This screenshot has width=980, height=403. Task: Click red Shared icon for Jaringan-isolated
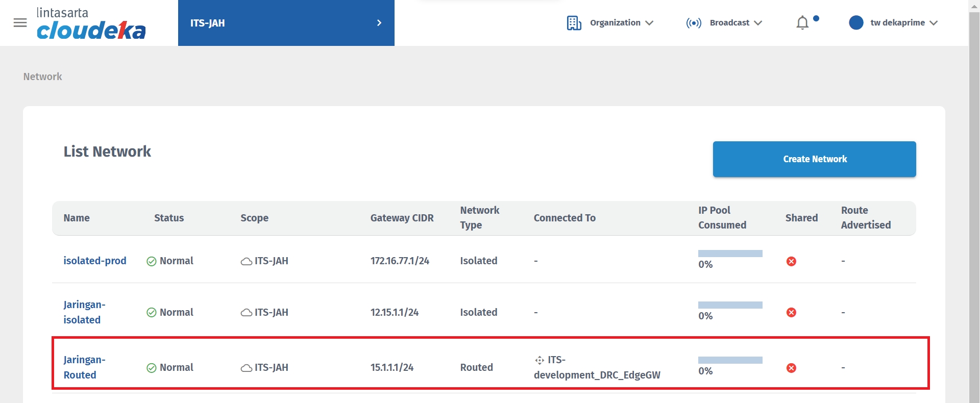click(791, 312)
